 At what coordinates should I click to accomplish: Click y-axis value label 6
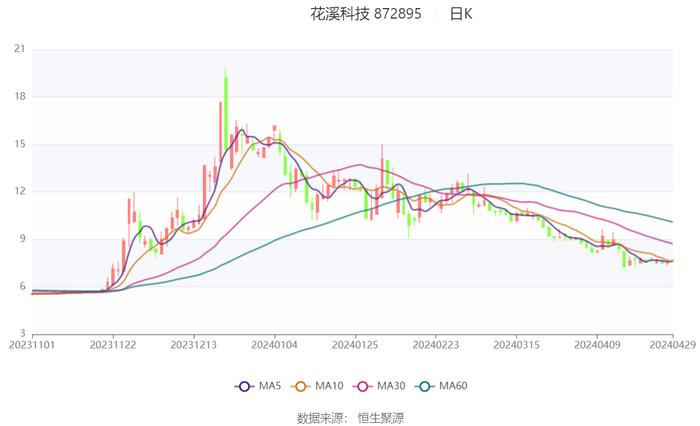(x=22, y=286)
